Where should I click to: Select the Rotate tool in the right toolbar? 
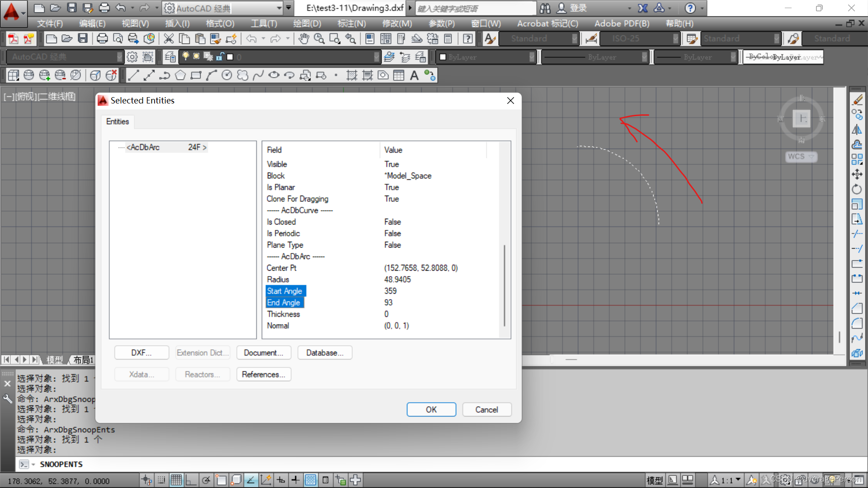tap(857, 189)
